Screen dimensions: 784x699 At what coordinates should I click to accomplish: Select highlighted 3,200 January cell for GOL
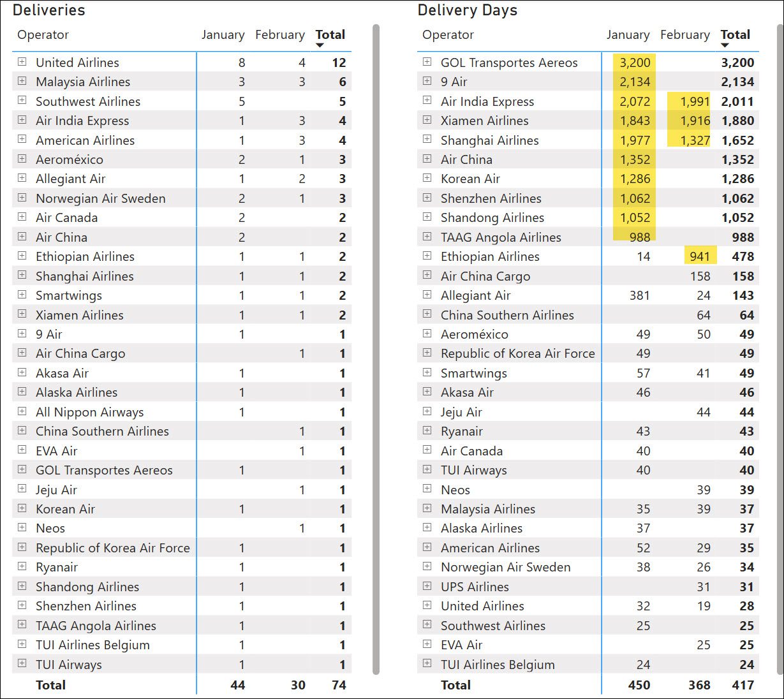click(x=635, y=63)
